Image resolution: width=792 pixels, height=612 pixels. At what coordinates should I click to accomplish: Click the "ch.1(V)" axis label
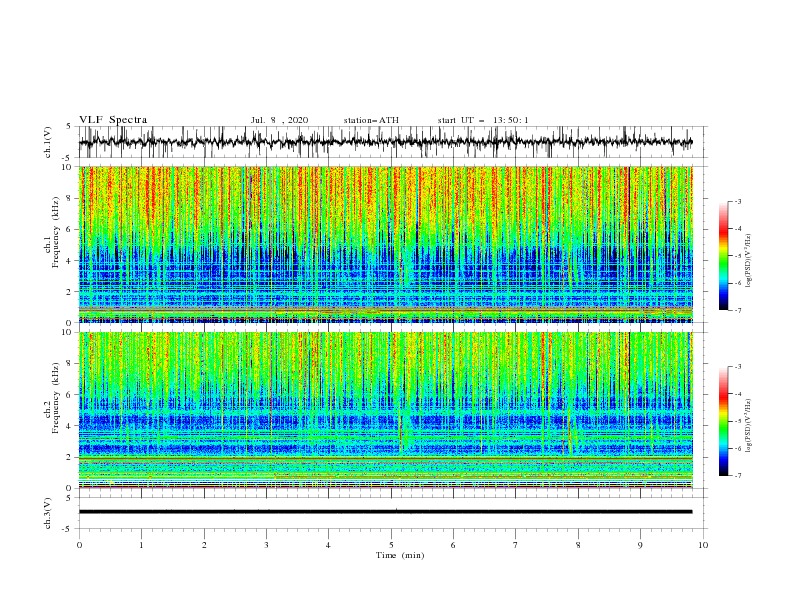[x=48, y=142]
